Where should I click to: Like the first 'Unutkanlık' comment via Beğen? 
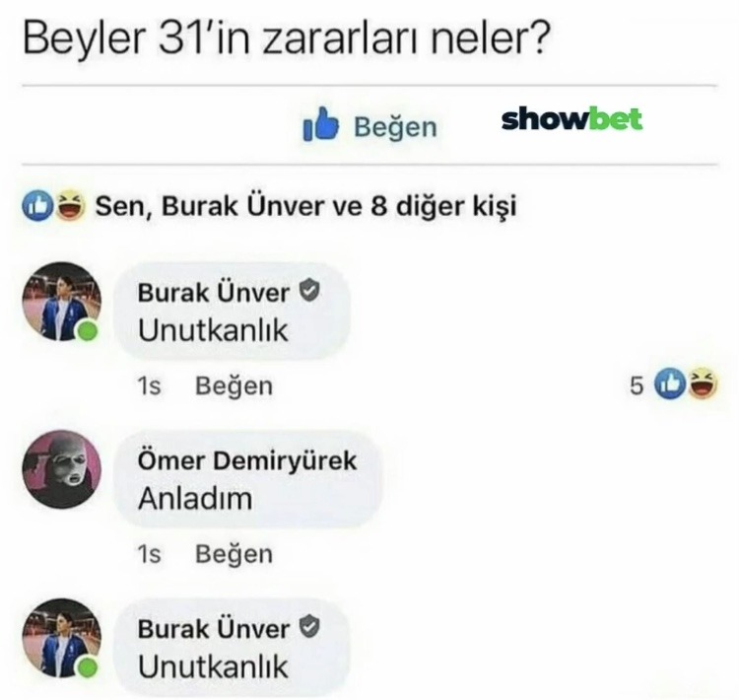coord(234,386)
